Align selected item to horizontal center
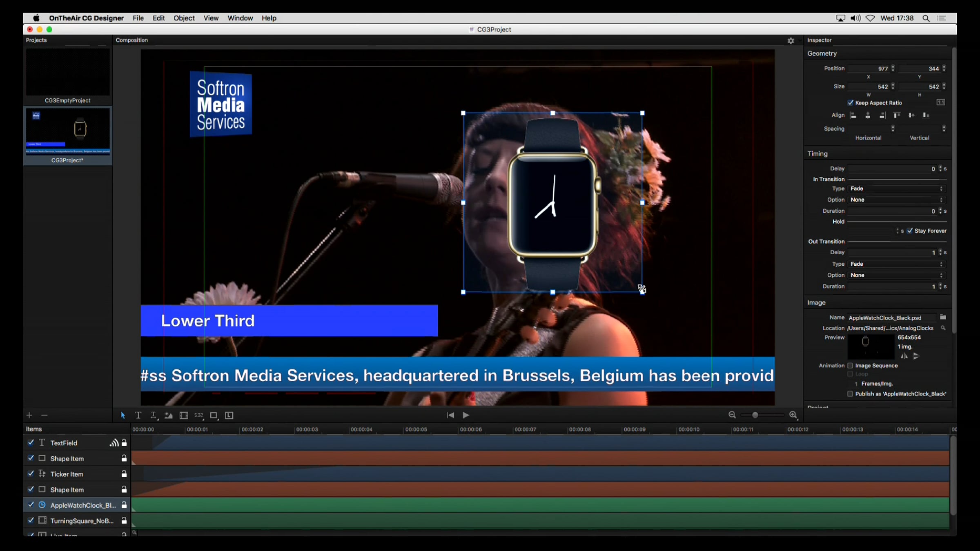The height and width of the screenshot is (551, 980). [868, 116]
